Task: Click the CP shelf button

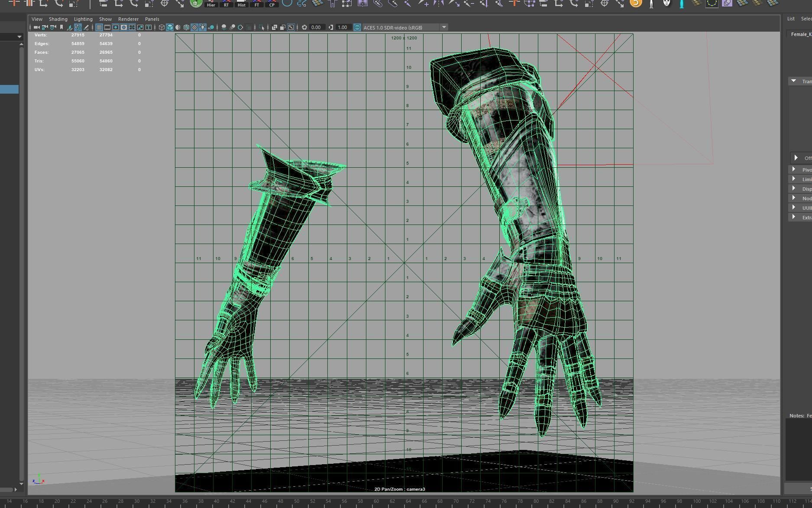Action: pos(272,4)
